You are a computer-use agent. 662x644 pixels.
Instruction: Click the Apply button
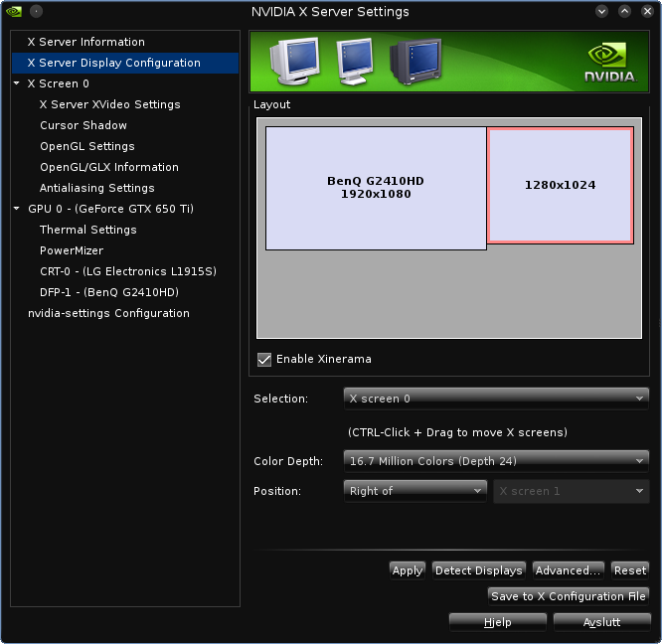[408, 570]
